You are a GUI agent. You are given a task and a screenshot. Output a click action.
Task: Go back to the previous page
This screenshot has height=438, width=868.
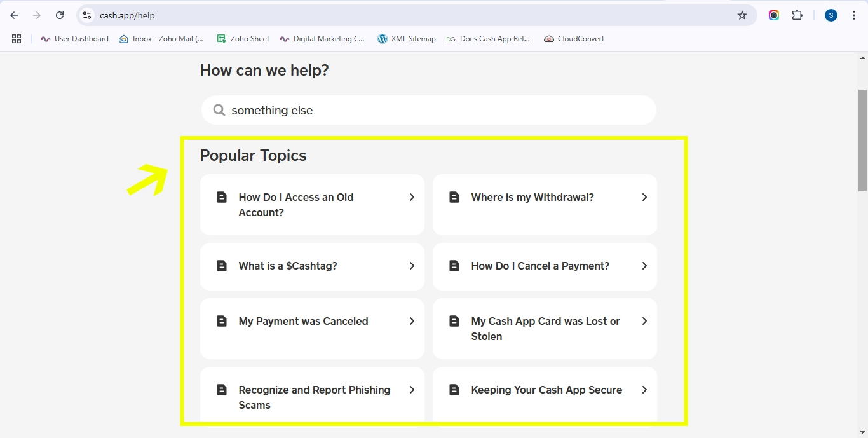[x=14, y=15]
